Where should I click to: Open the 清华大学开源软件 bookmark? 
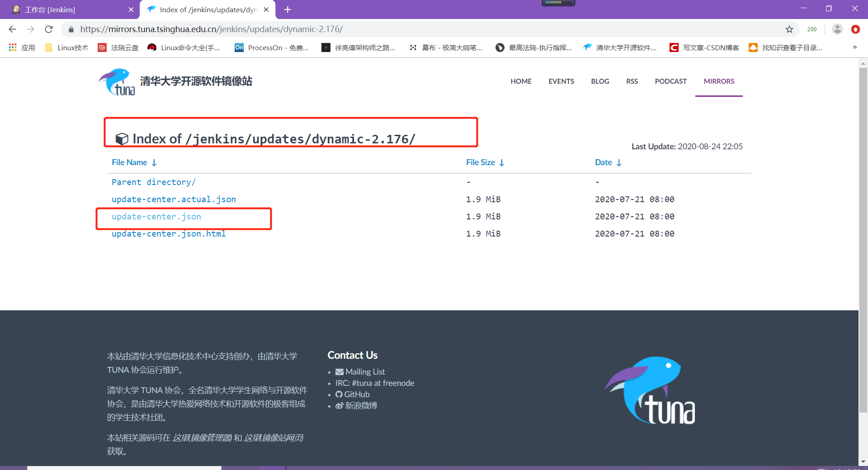tap(620, 47)
